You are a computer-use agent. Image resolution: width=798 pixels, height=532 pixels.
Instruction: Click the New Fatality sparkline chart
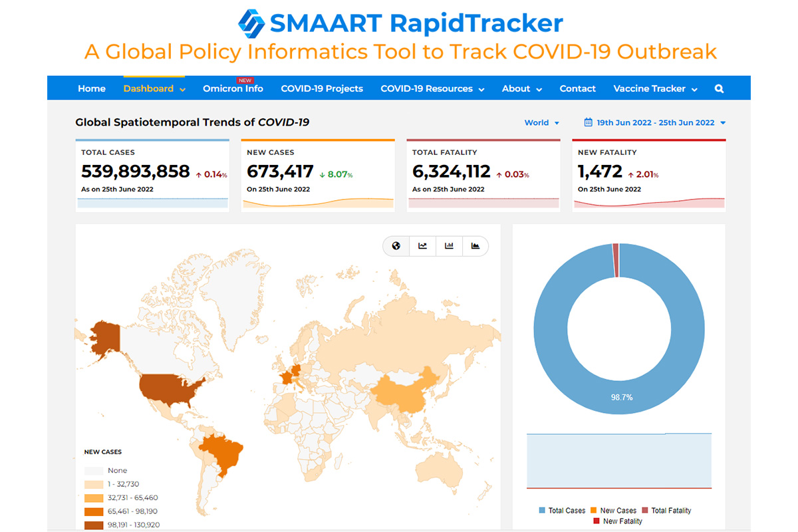[649, 203]
